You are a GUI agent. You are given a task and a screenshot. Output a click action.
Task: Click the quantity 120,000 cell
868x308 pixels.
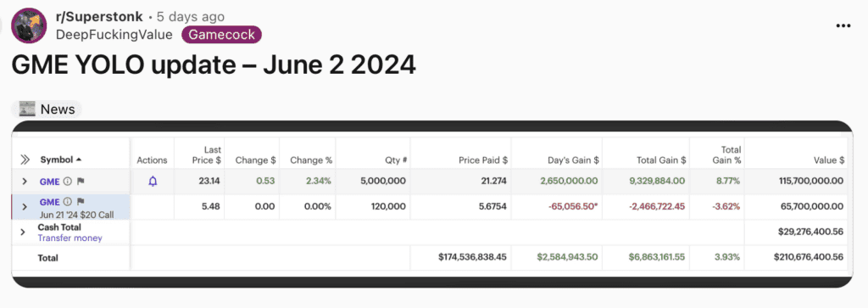coord(388,207)
